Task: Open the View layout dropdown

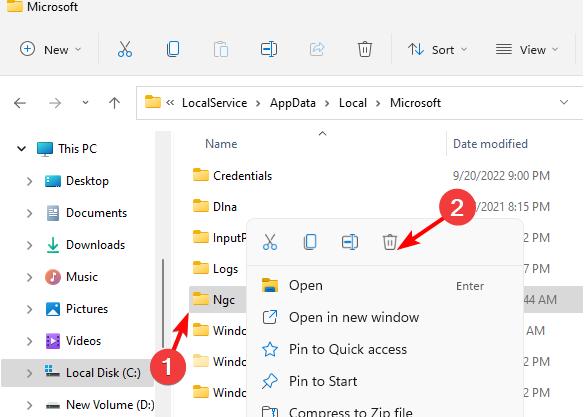Action: [527, 49]
